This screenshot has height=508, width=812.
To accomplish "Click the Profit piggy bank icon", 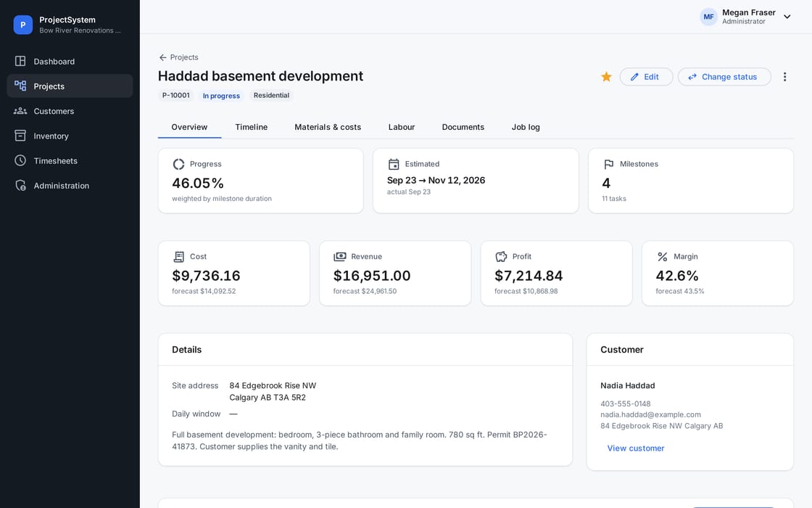I will click(501, 257).
